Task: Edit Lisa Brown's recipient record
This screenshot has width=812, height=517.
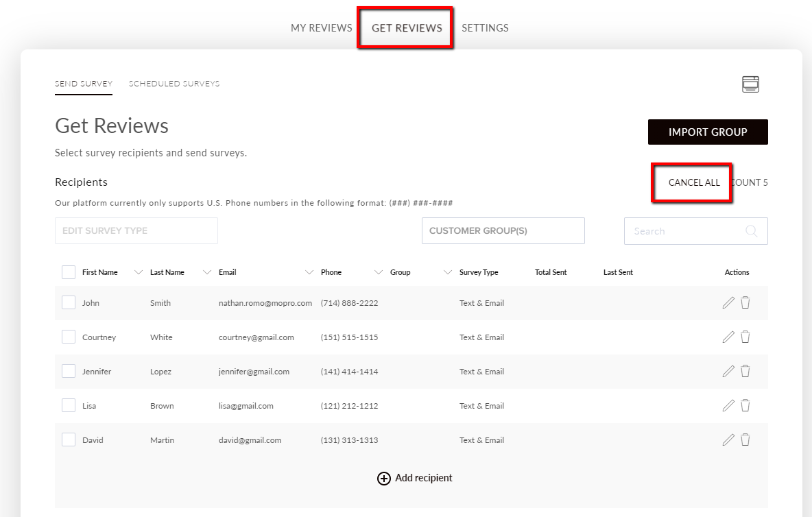Action: [x=728, y=406]
